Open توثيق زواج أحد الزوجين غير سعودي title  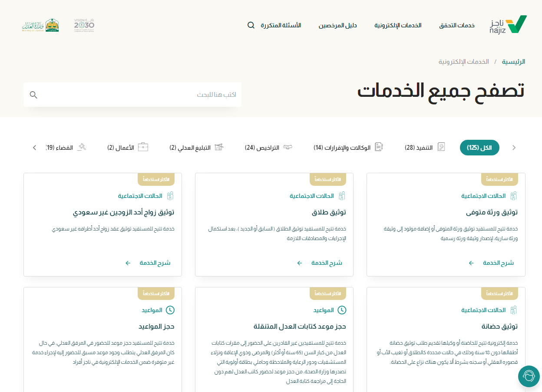(123, 213)
